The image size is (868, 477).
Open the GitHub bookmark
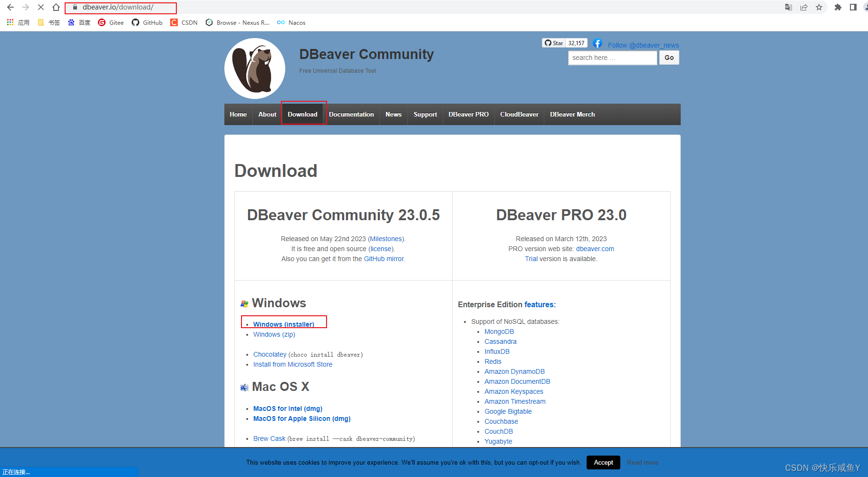tap(147, 22)
